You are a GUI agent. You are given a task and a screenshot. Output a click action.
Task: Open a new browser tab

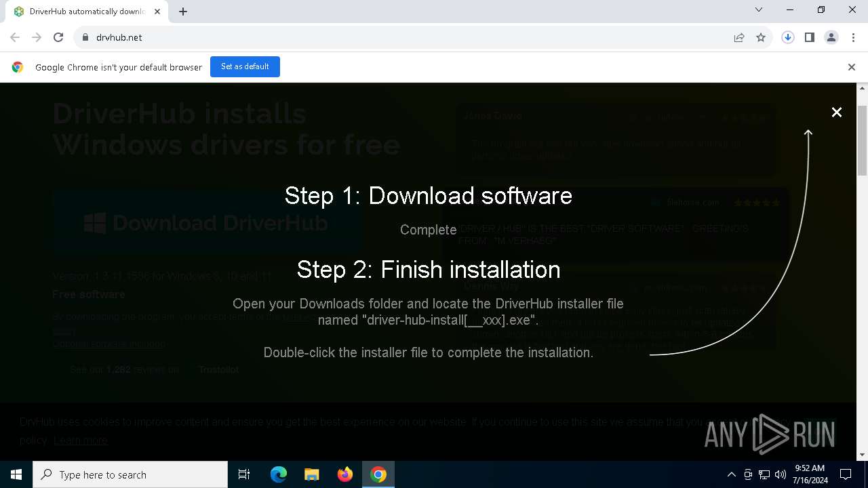183,12
